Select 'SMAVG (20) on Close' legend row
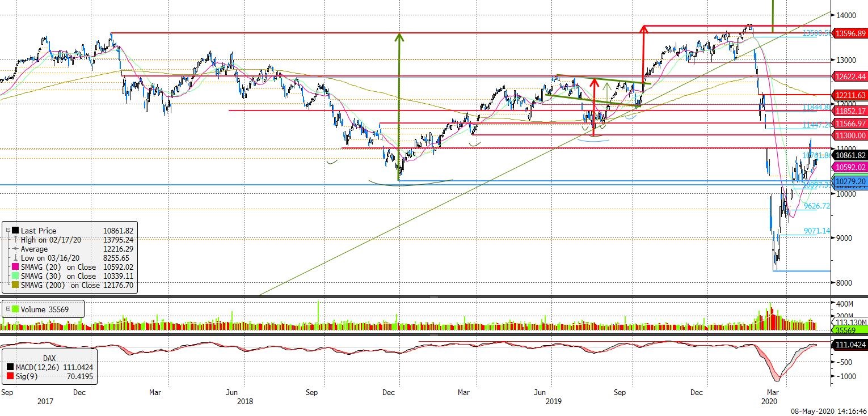Screen dimensions: 868x416 [x=58, y=267]
